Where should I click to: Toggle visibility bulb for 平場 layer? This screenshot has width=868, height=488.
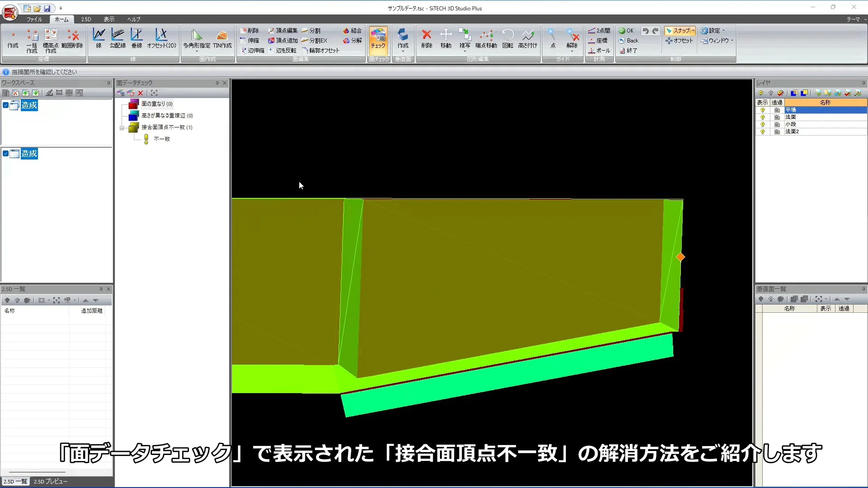click(763, 109)
